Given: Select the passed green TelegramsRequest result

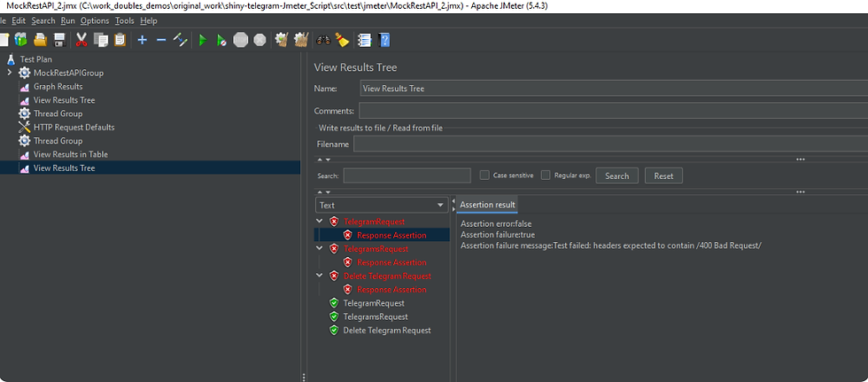Looking at the screenshot, I should coord(376,316).
